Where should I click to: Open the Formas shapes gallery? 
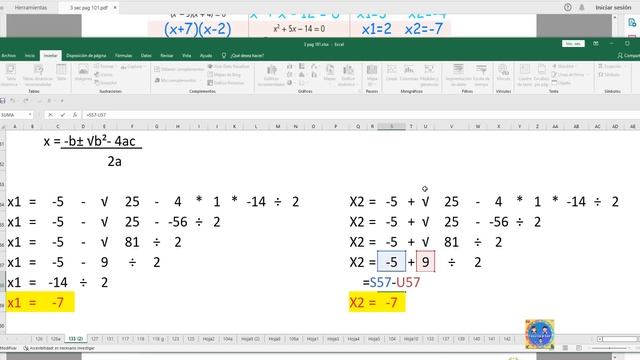pyautogui.click(x=104, y=66)
